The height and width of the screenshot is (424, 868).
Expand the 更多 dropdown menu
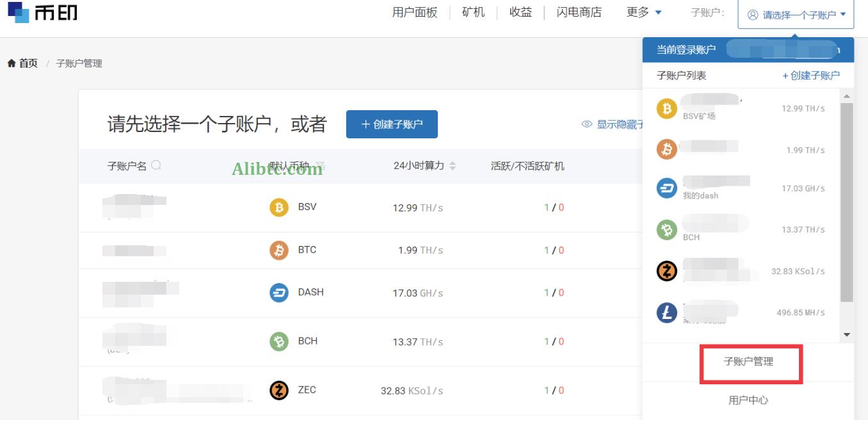(644, 12)
